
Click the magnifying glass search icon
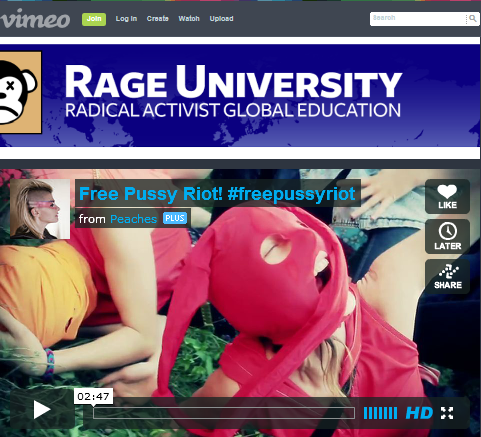coord(473,19)
